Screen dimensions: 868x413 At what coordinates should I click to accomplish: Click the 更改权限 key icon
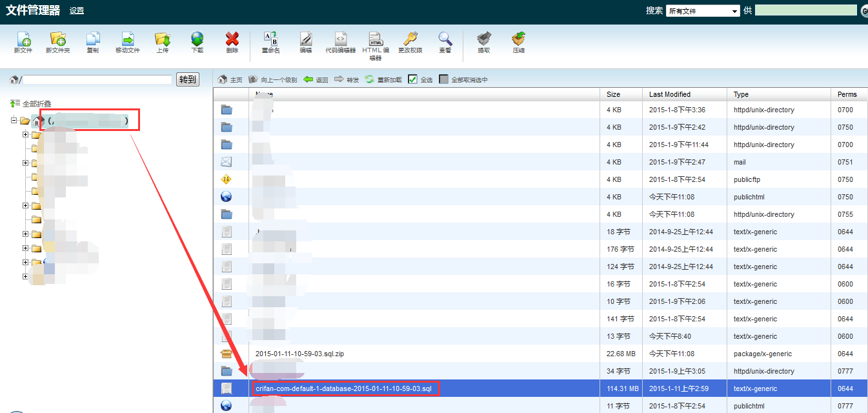pos(410,39)
